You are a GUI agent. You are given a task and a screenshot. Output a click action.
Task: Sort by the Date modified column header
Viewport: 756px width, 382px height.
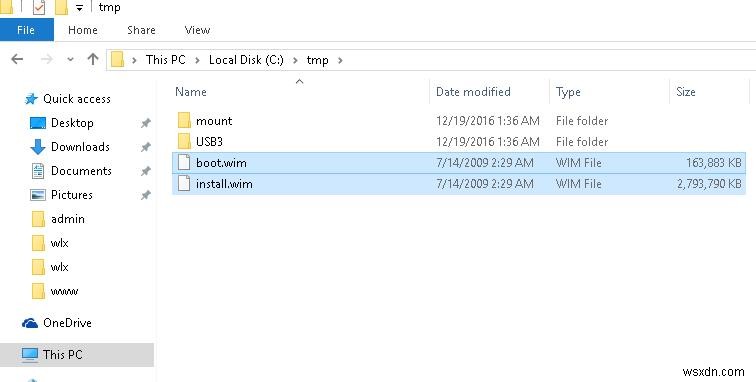pyautogui.click(x=473, y=92)
